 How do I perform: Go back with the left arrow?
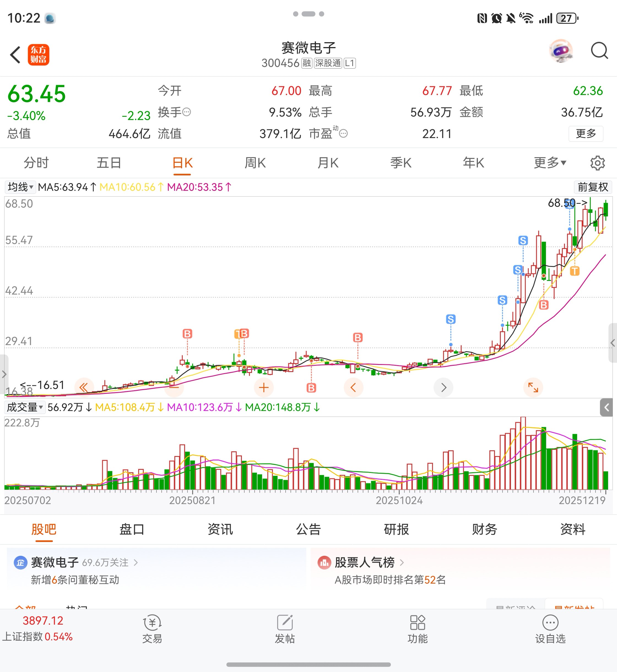click(x=15, y=55)
